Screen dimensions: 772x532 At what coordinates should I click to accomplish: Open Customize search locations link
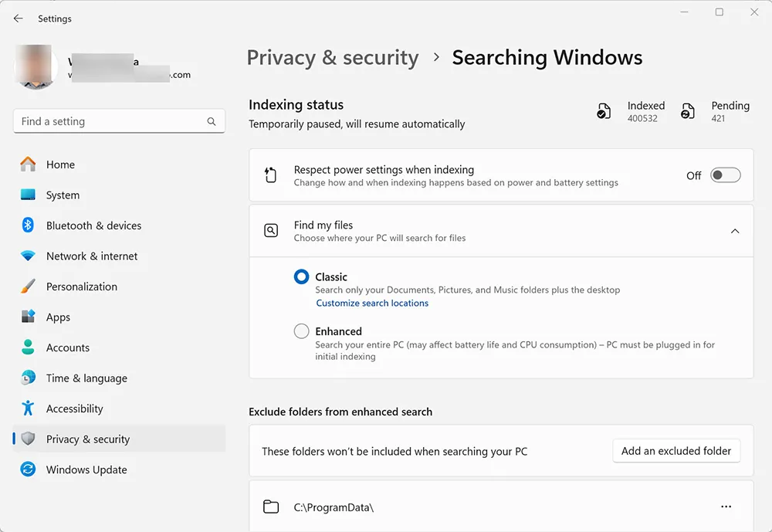372,303
